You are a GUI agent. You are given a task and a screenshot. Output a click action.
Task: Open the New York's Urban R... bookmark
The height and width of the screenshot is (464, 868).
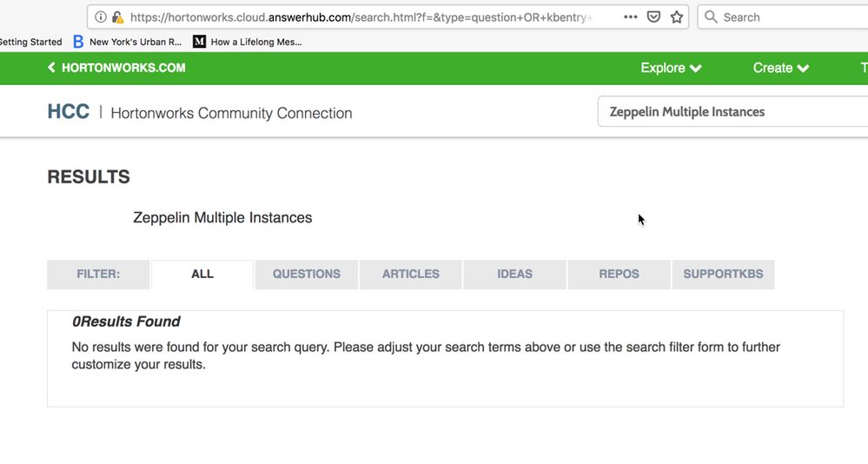[128, 42]
